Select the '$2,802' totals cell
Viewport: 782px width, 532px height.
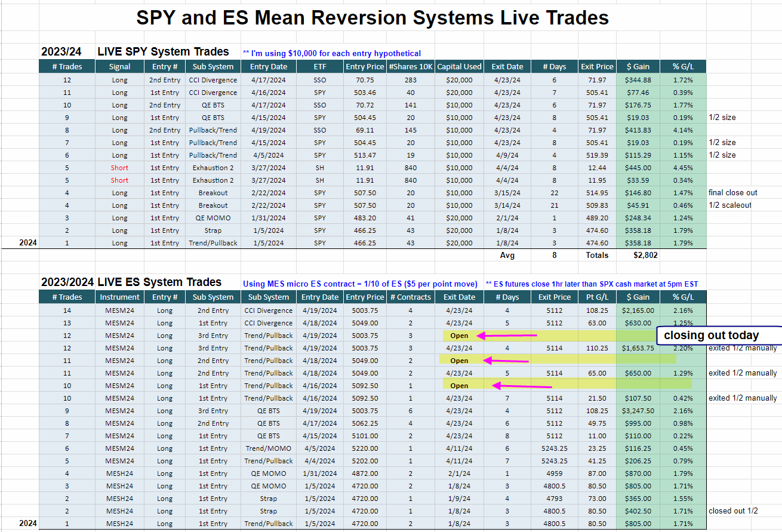pyautogui.click(x=638, y=255)
